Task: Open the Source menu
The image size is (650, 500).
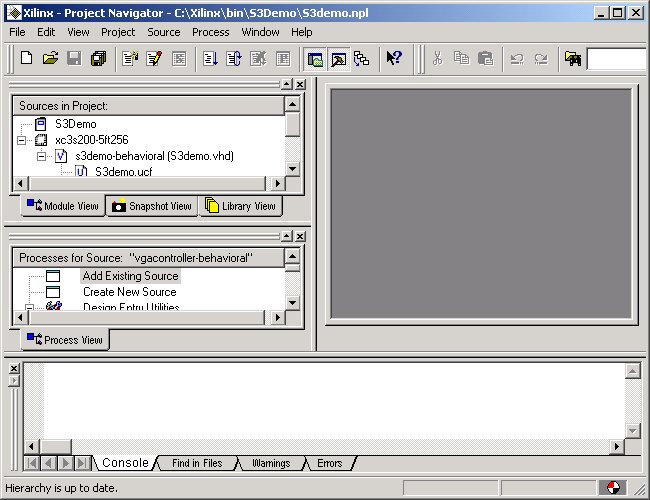Action: pos(164,32)
